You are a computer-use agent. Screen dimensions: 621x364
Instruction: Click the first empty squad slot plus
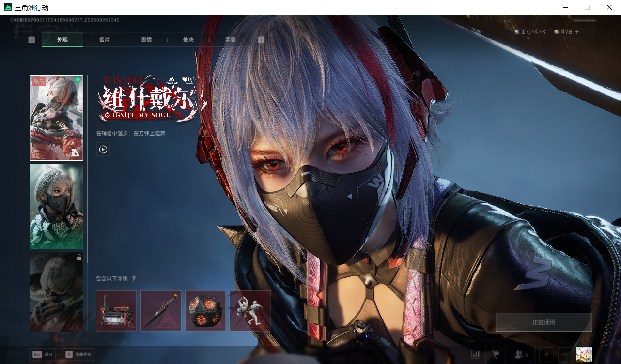[546, 355]
